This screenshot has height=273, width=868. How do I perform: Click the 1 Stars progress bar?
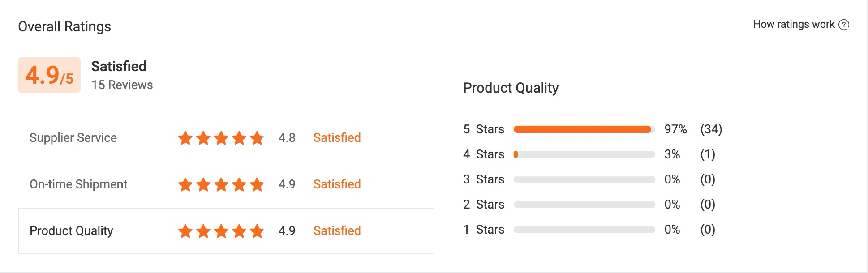click(x=584, y=230)
